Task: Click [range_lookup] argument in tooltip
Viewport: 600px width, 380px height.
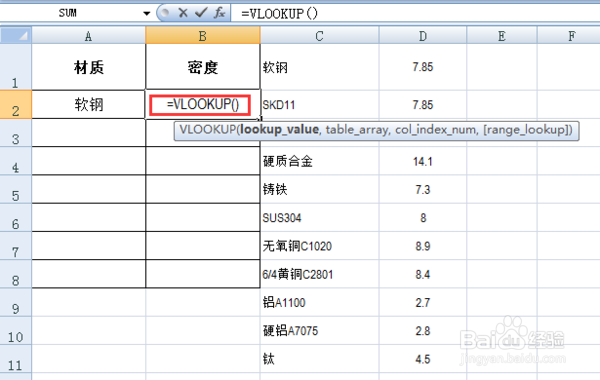Action: tap(526, 130)
